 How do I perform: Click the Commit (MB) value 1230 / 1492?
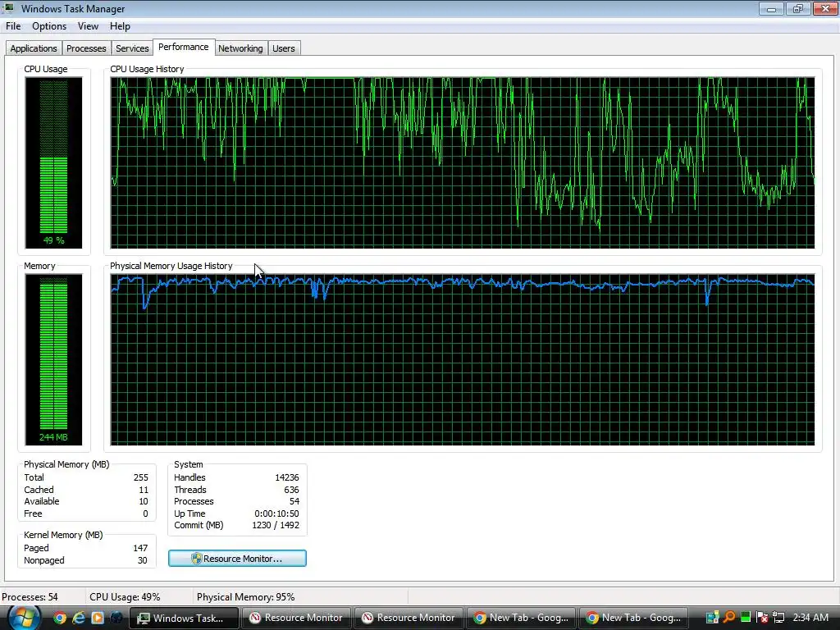point(276,526)
